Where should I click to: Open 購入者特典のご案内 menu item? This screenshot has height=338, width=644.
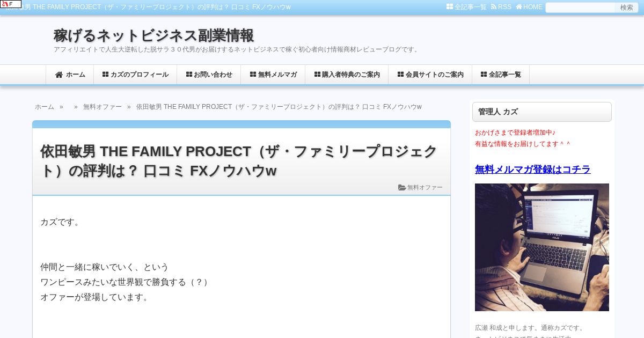coord(347,75)
